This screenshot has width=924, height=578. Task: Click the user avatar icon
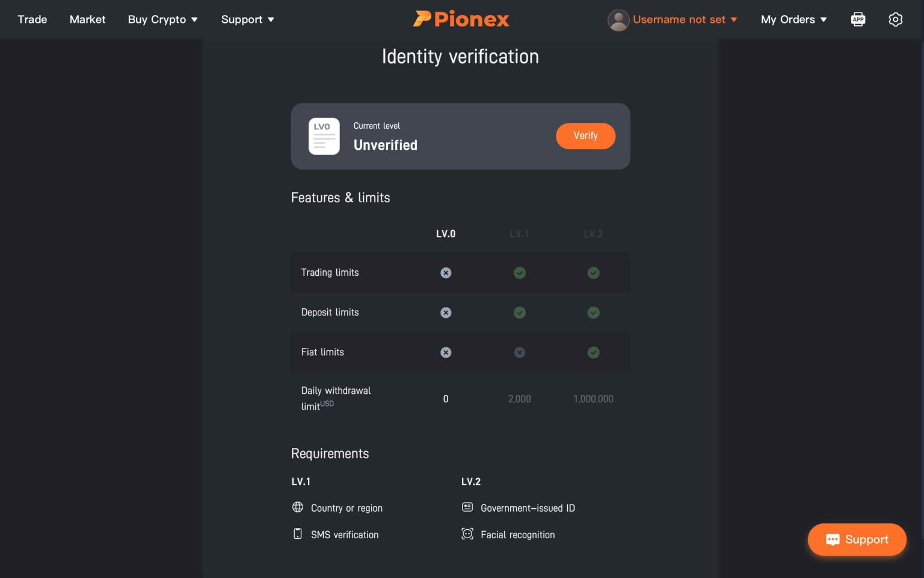(x=618, y=20)
